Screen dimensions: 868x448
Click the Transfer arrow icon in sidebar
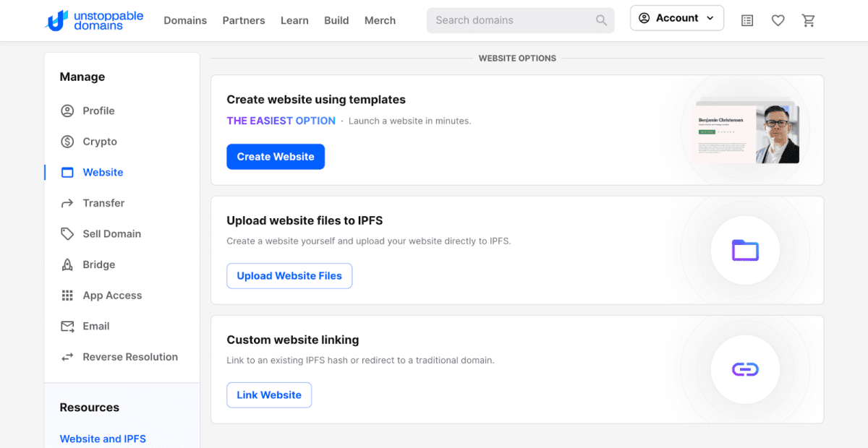(67, 203)
